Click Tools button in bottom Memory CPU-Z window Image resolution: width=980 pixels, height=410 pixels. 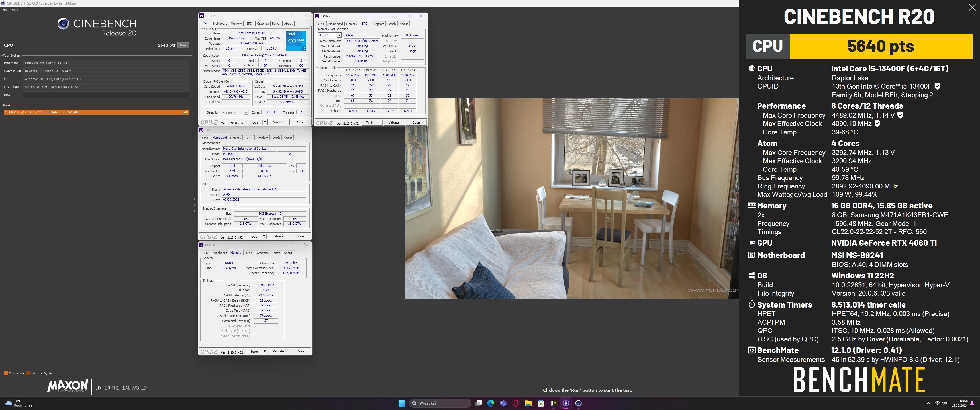tap(254, 351)
